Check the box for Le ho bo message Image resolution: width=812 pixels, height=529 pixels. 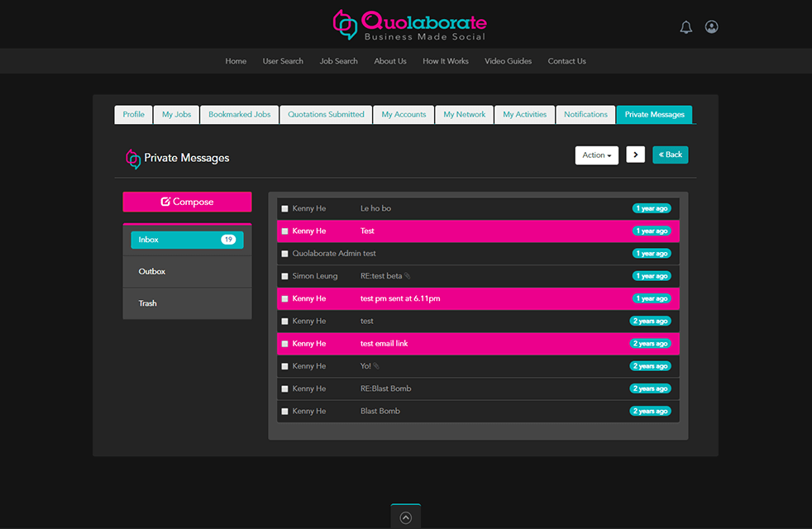tap(285, 209)
